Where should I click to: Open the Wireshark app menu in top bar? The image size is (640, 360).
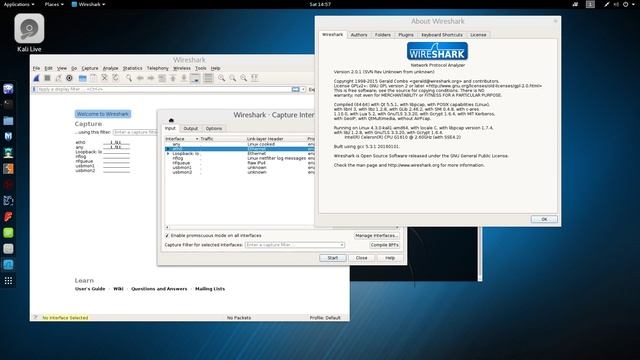click(89, 4)
